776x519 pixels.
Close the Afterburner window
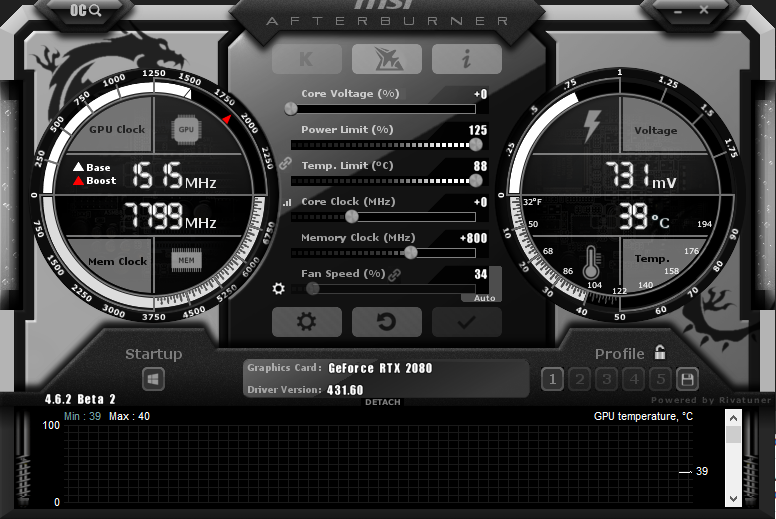click(x=704, y=10)
